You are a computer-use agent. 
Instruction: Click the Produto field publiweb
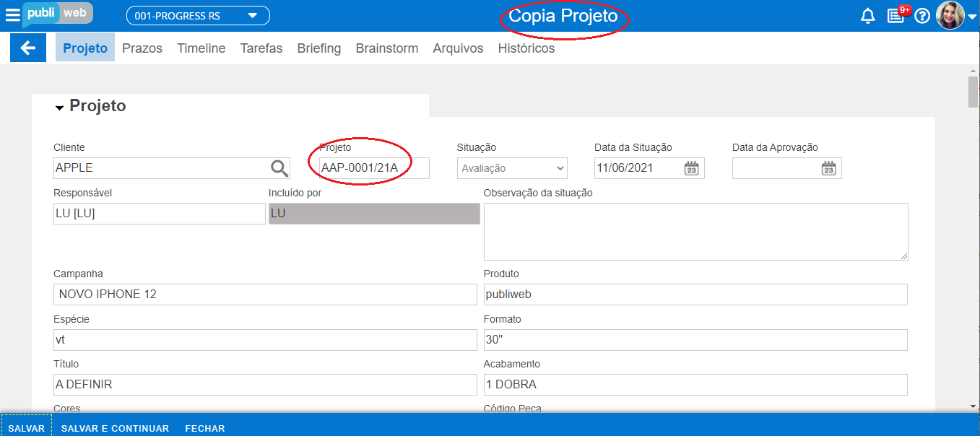pos(695,295)
